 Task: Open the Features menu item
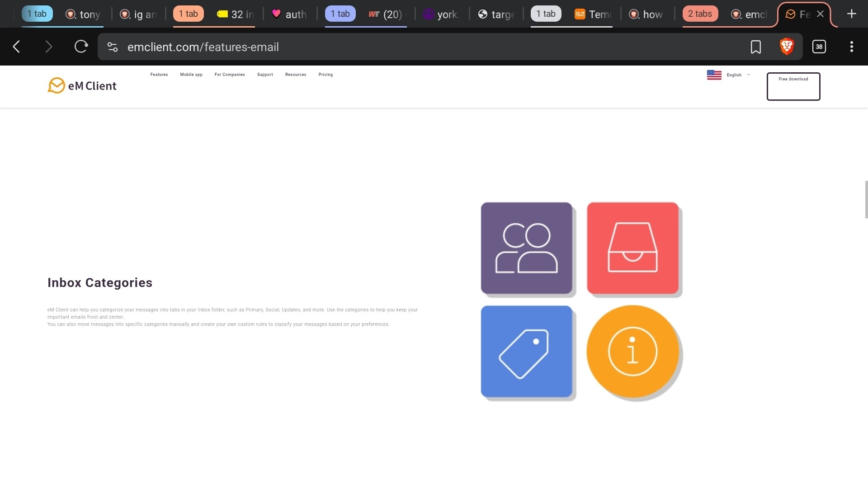[159, 75]
